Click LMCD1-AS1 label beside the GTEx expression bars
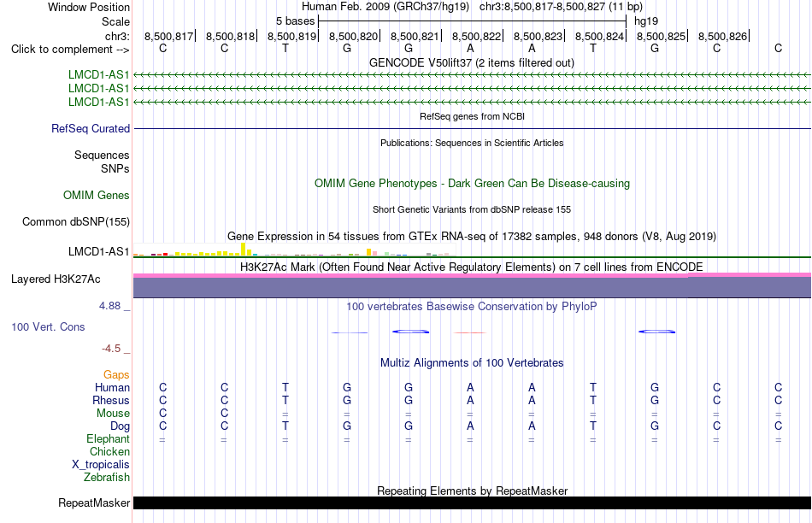This screenshot has width=812, height=523. 98,251
